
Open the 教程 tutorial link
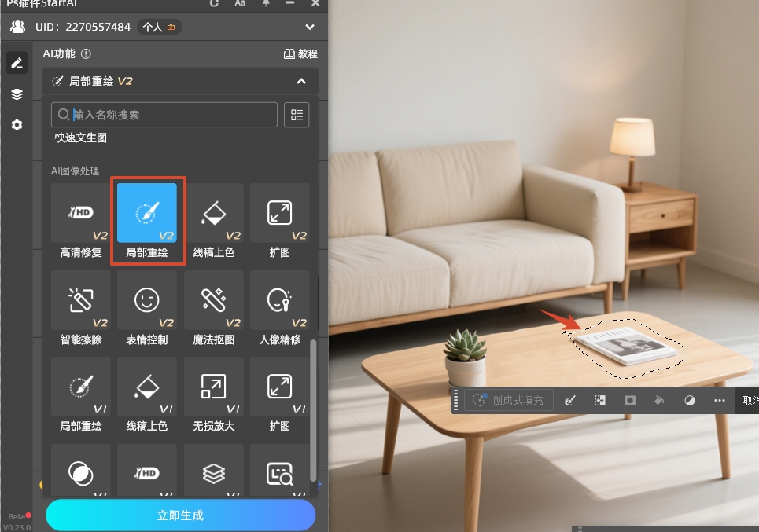(300, 54)
